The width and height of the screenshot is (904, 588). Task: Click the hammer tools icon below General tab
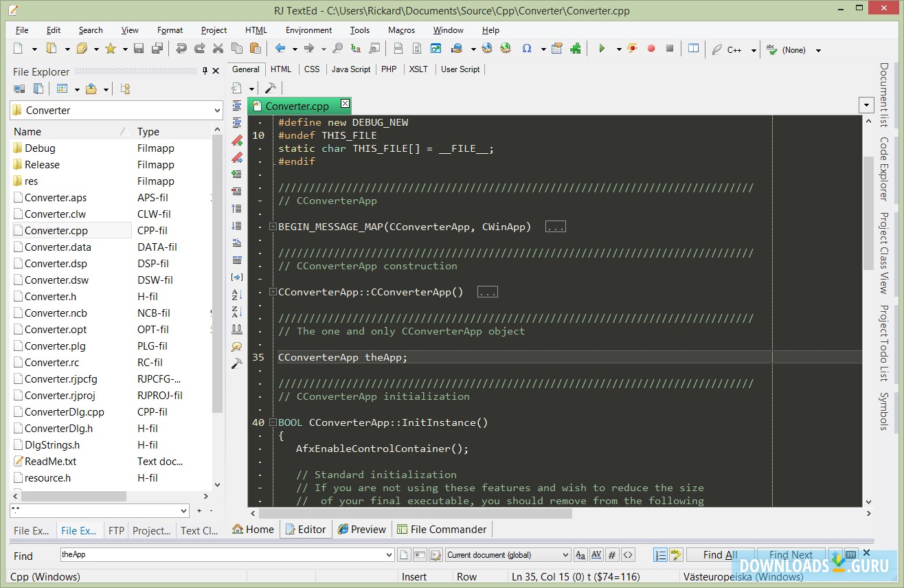(x=271, y=88)
